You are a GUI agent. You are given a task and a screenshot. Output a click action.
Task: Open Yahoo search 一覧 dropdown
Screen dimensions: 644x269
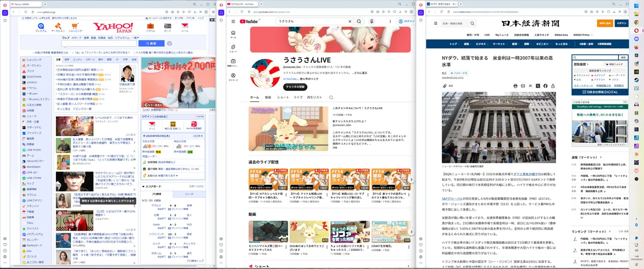click(x=134, y=38)
